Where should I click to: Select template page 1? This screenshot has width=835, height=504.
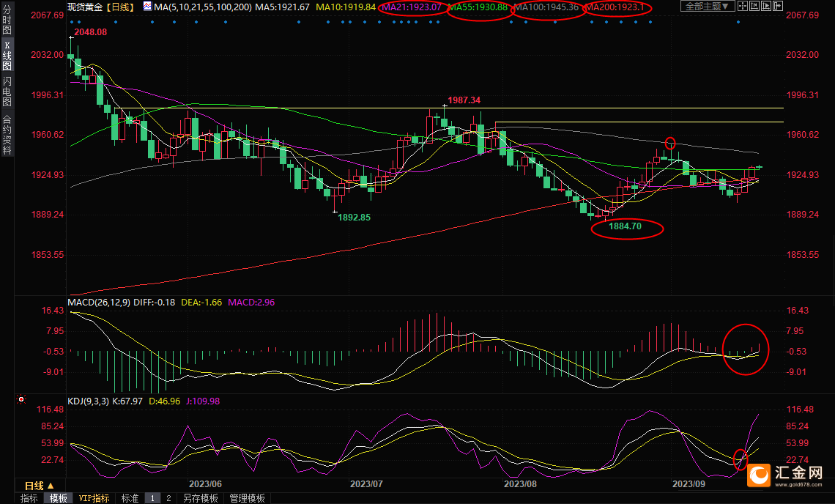[152, 498]
